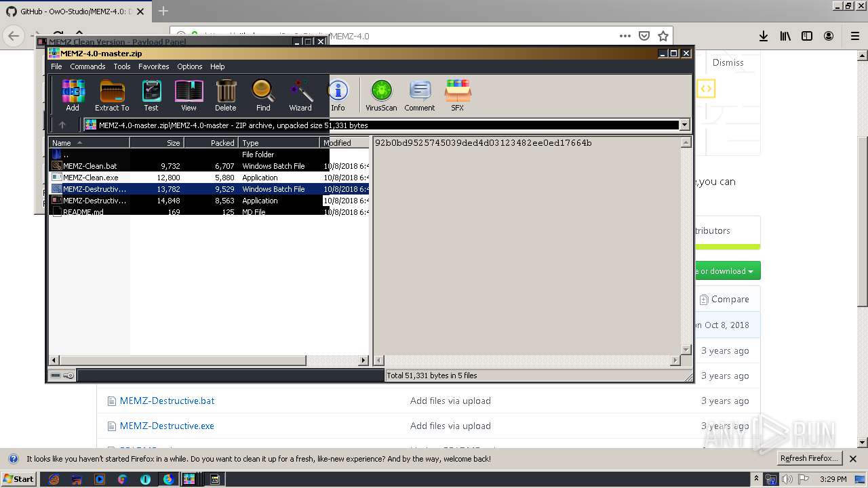
Task: Expand the archive path dropdown
Action: (684, 125)
